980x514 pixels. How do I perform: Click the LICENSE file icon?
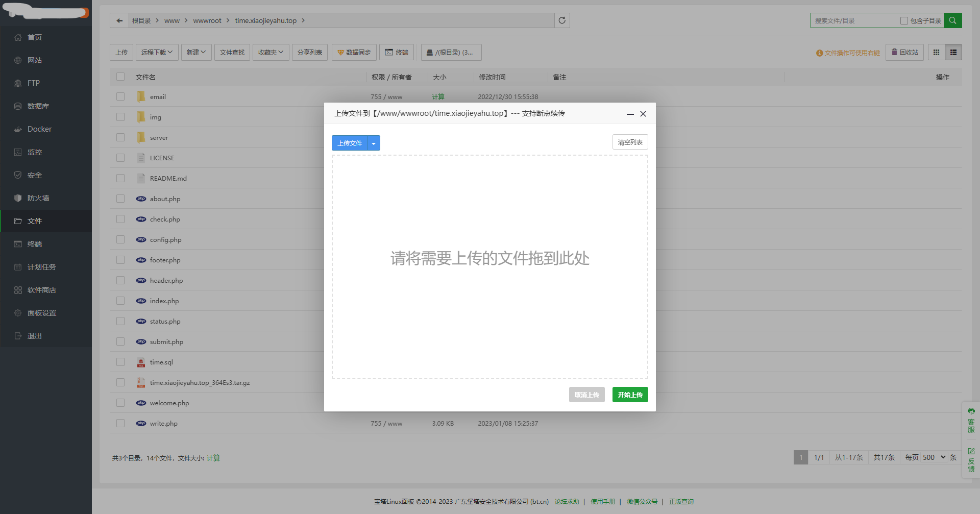[141, 158]
